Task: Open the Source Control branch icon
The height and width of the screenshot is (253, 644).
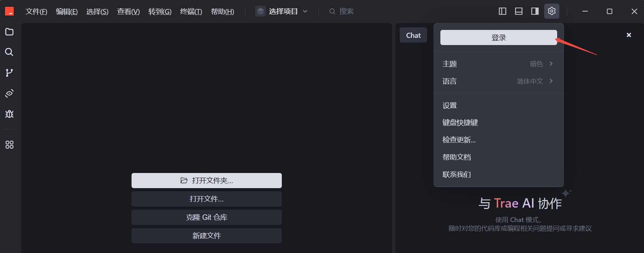Action: point(9,73)
